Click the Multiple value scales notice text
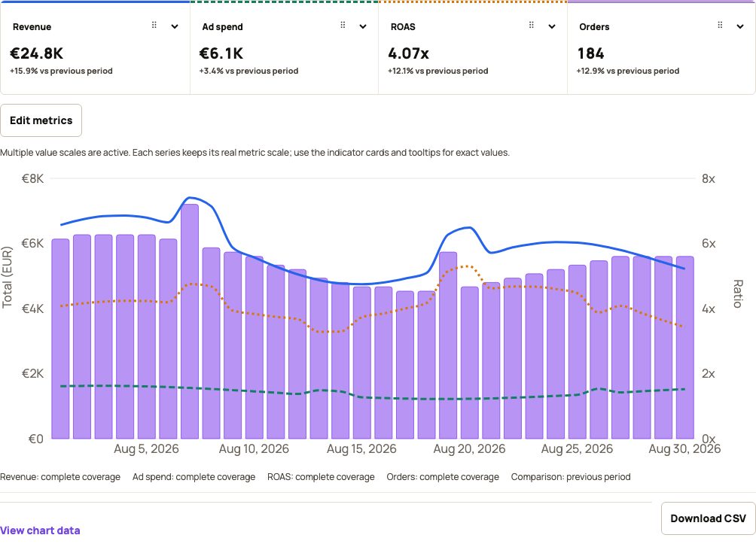Image resolution: width=756 pixels, height=547 pixels. (255, 153)
